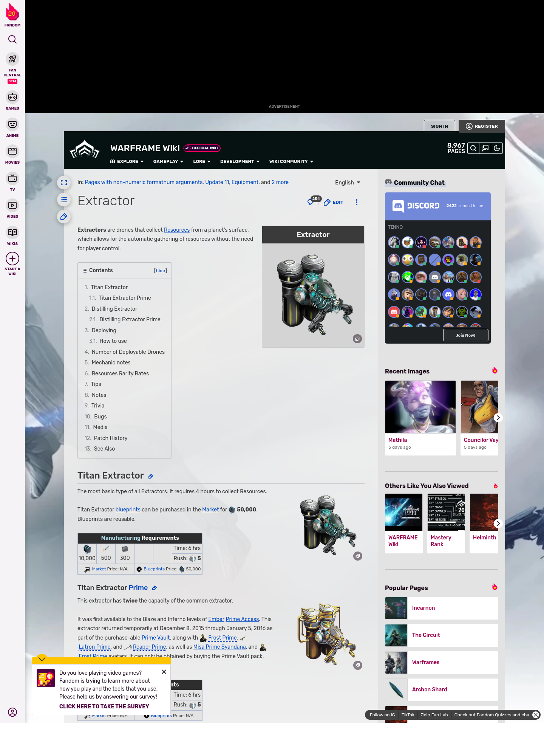Screen dimensions: 544x756
Task: Click the Sign In button
Action: click(439, 126)
